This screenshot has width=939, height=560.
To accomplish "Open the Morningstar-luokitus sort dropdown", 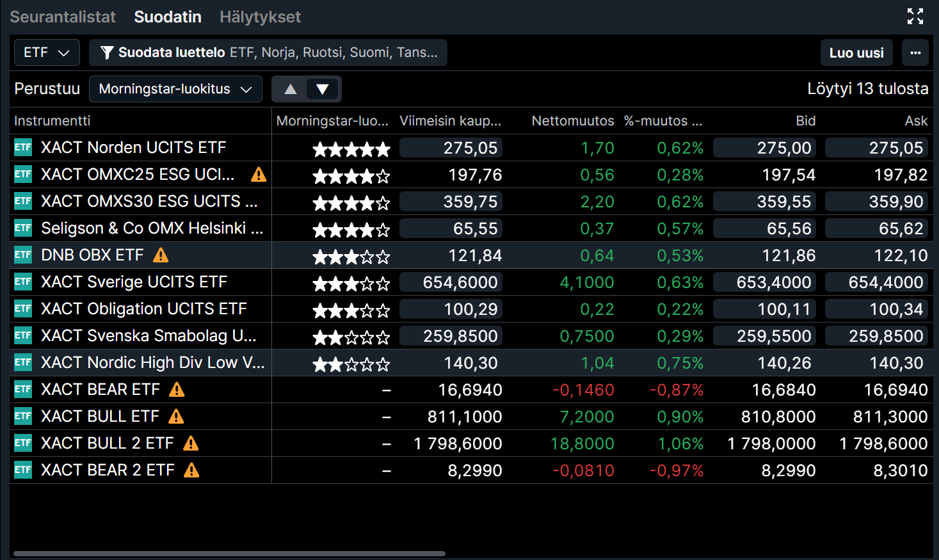I will pyautogui.click(x=175, y=89).
